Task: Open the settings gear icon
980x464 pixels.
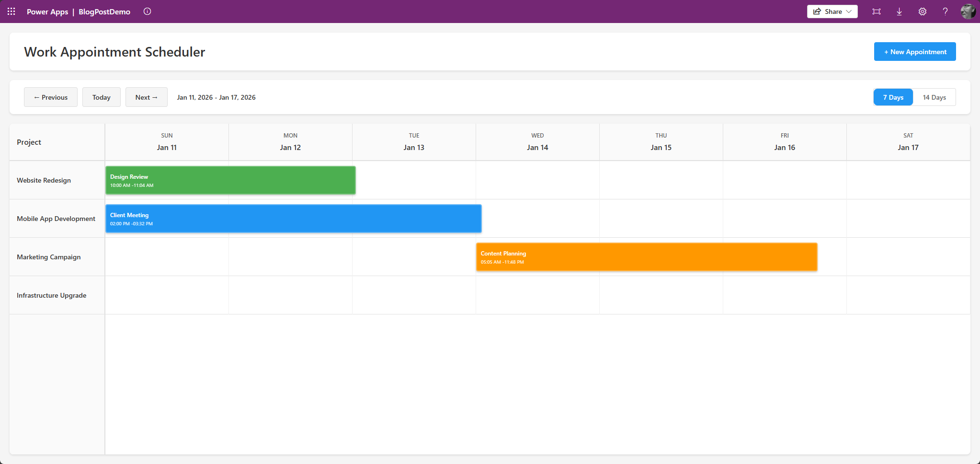Action: 923,12
